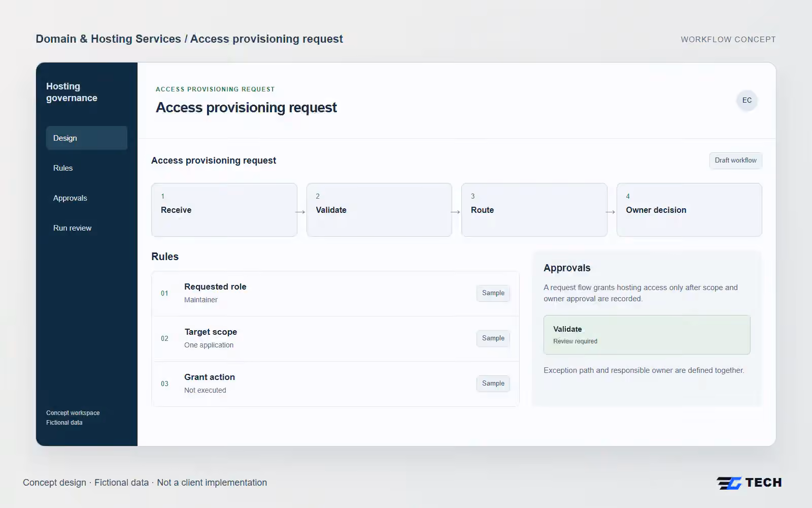Click the Concept workspace footer text
This screenshot has height=508, width=812.
(73, 413)
